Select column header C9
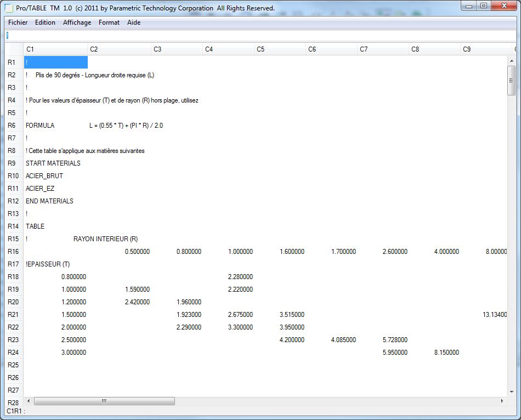Image resolution: width=521 pixels, height=420 pixels. (486, 49)
